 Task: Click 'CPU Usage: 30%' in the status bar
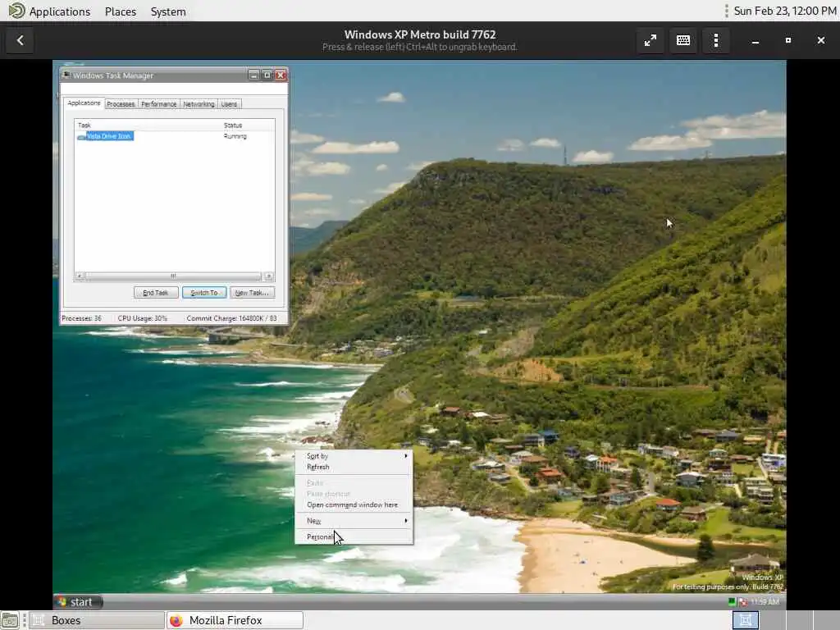(143, 318)
